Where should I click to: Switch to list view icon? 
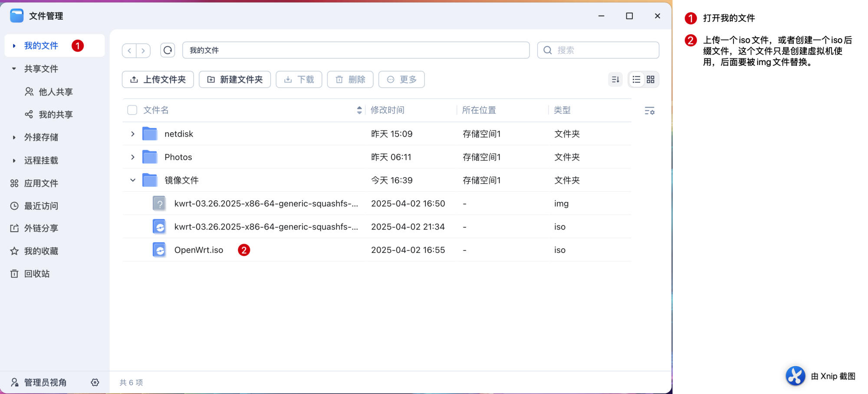tap(636, 79)
